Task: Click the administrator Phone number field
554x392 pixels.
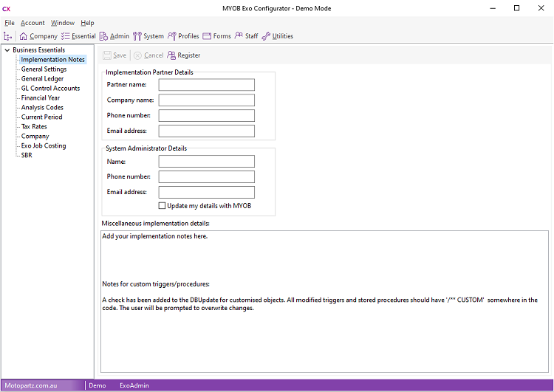Action: [206, 176]
